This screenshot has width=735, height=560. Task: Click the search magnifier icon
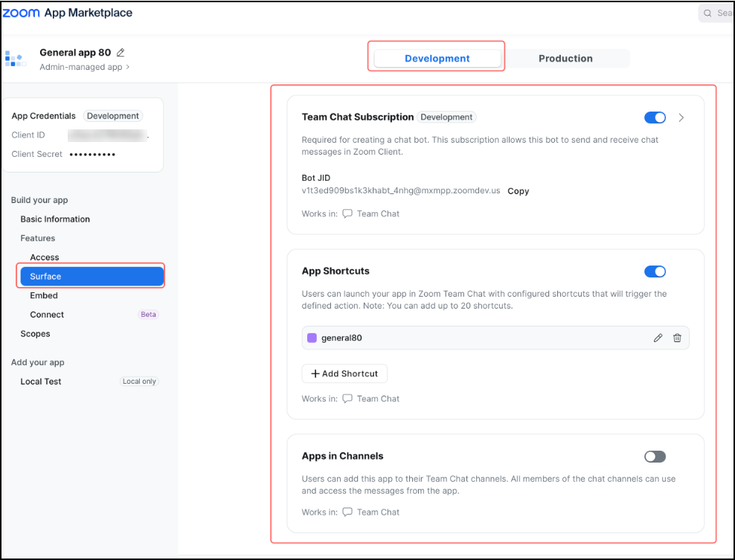pyautogui.click(x=707, y=13)
